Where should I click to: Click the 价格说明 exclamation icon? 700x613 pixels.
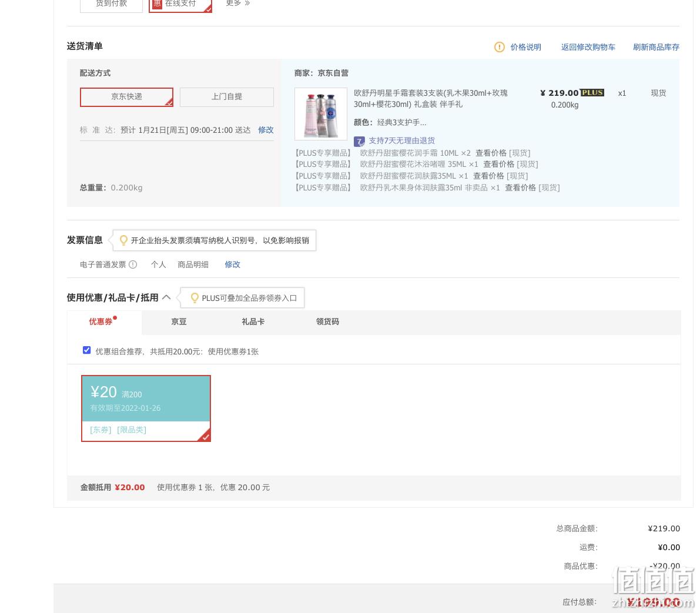click(499, 47)
